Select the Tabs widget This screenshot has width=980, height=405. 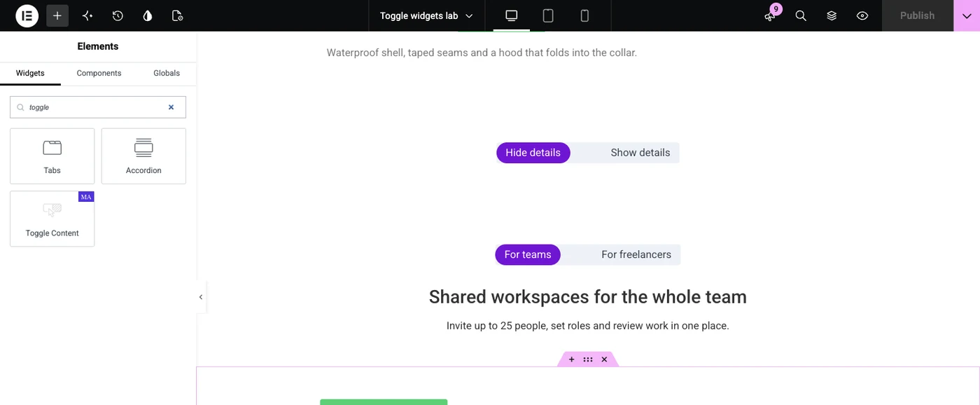coord(52,156)
